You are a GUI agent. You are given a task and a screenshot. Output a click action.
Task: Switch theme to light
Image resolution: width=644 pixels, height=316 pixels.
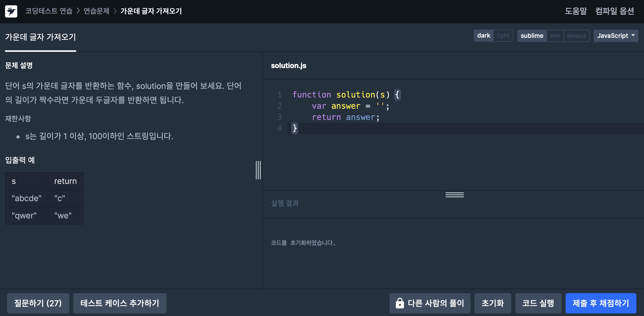[x=503, y=36]
